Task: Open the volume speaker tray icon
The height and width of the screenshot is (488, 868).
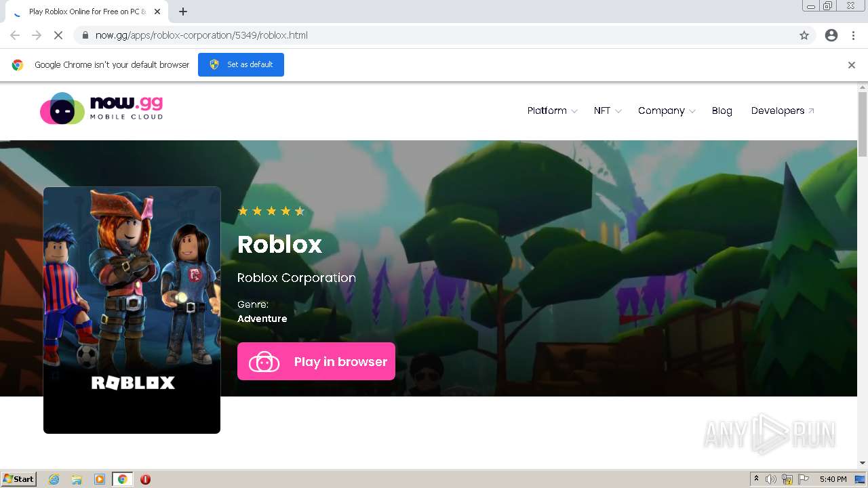Action: click(x=771, y=479)
